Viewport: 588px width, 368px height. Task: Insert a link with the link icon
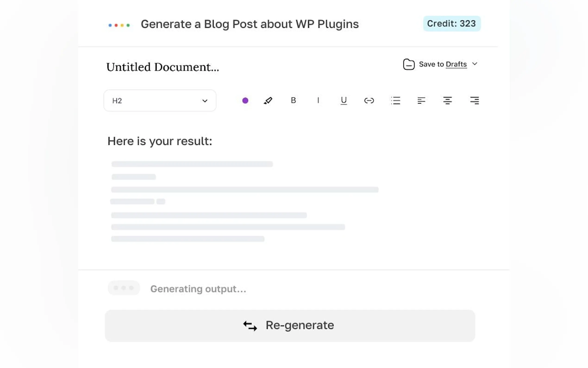click(369, 101)
